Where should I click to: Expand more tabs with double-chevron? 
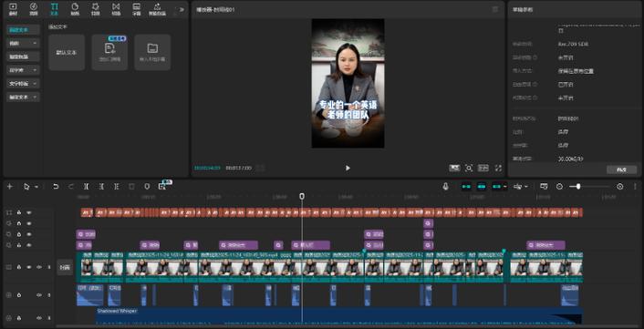coord(182,9)
